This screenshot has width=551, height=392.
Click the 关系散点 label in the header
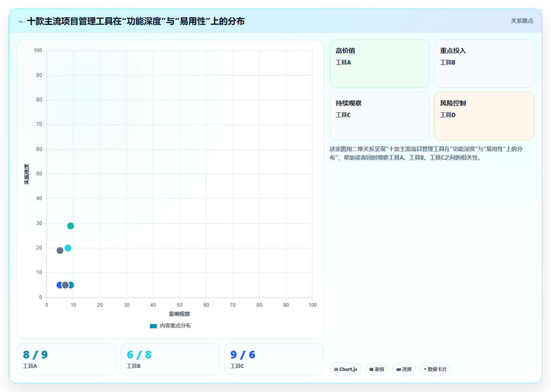[522, 21]
